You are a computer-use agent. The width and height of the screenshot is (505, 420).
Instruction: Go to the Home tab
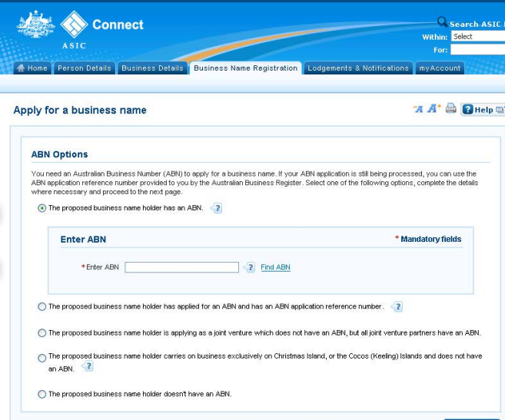[32, 68]
